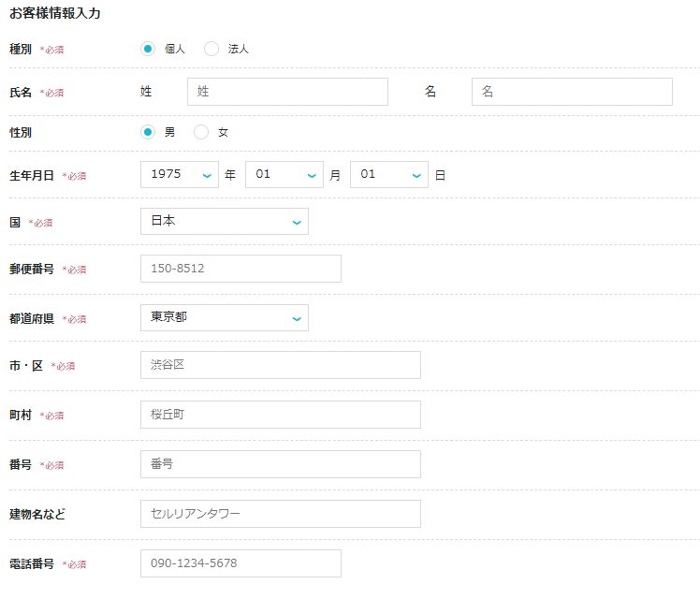The height and width of the screenshot is (599, 700).
Task: Choose 男 for gender
Action: [148, 132]
